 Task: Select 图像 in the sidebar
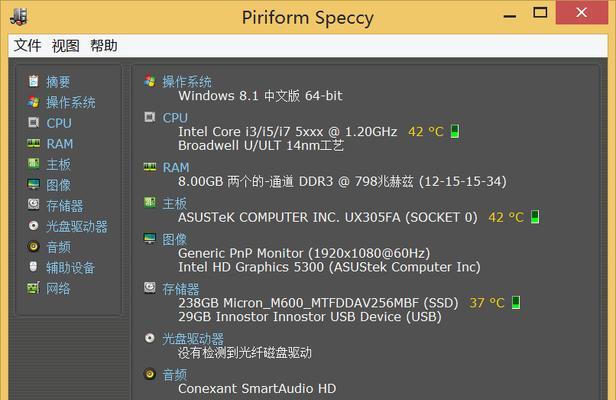tap(58, 185)
